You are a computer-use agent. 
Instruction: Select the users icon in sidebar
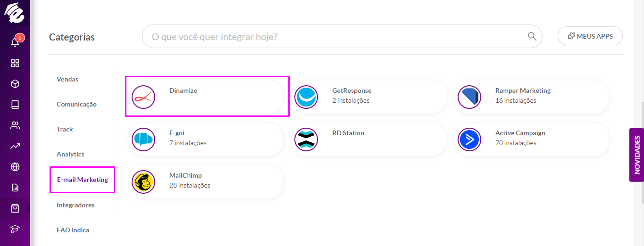coord(15,125)
